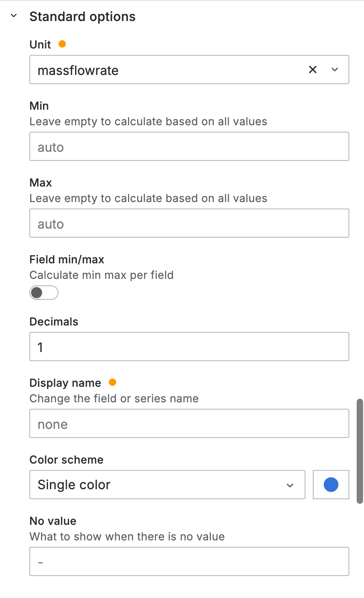
Task: Click orange override dot beside Unit label
Action: tap(62, 44)
